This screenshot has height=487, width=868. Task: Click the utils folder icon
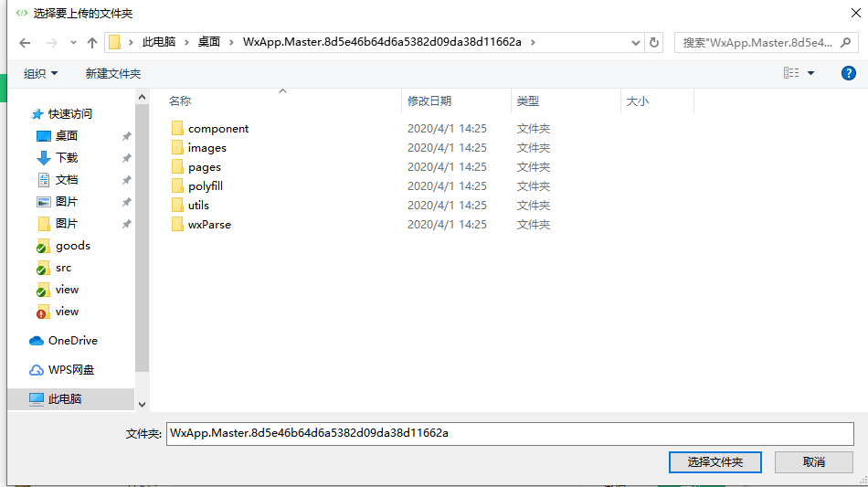tap(177, 206)
